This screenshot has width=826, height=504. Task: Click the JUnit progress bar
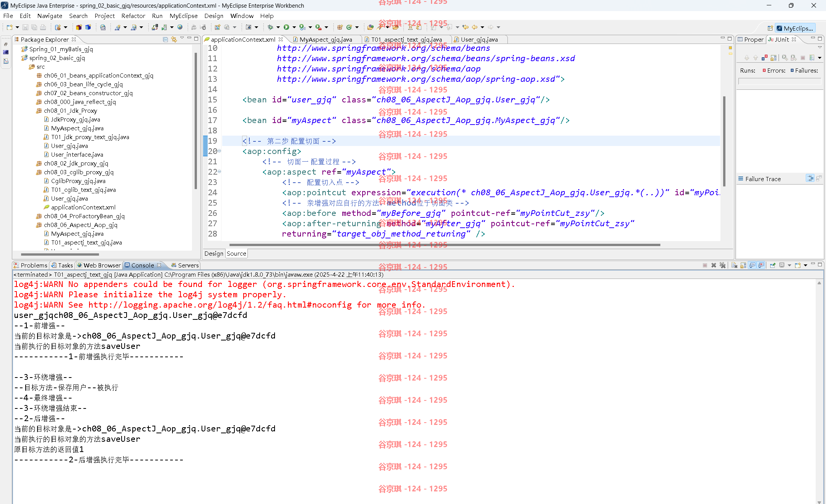pyautogui.click(x=779, y=81)
